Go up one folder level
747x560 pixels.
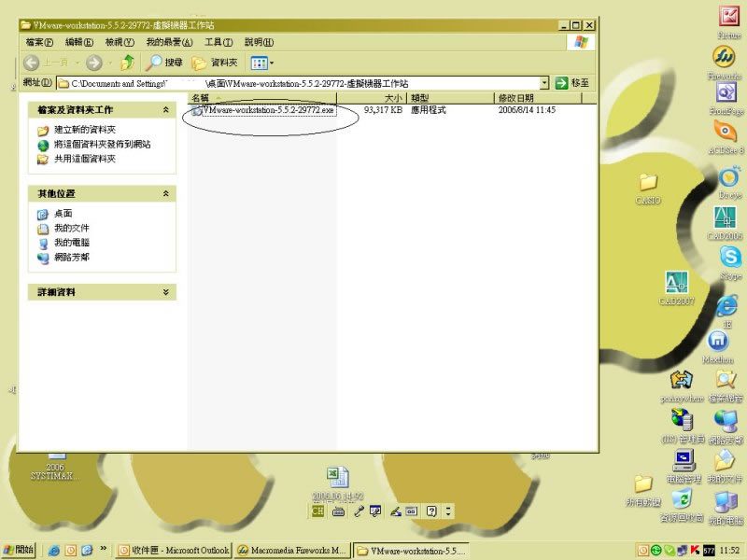pyautogui.click(x=127, y=63)
